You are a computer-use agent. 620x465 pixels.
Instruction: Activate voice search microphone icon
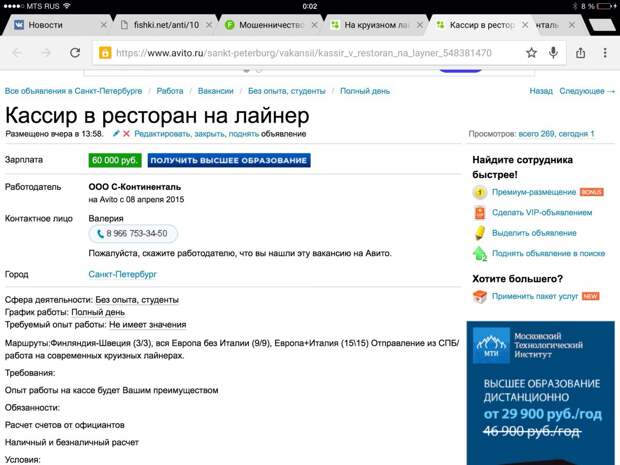pyautogui.click(x=553, y=53)
